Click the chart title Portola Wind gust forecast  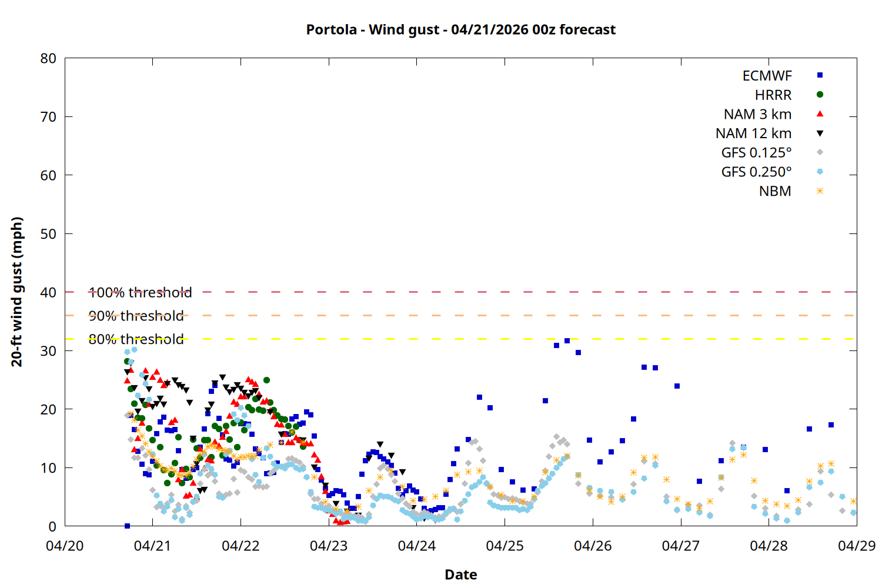(460, 29)
